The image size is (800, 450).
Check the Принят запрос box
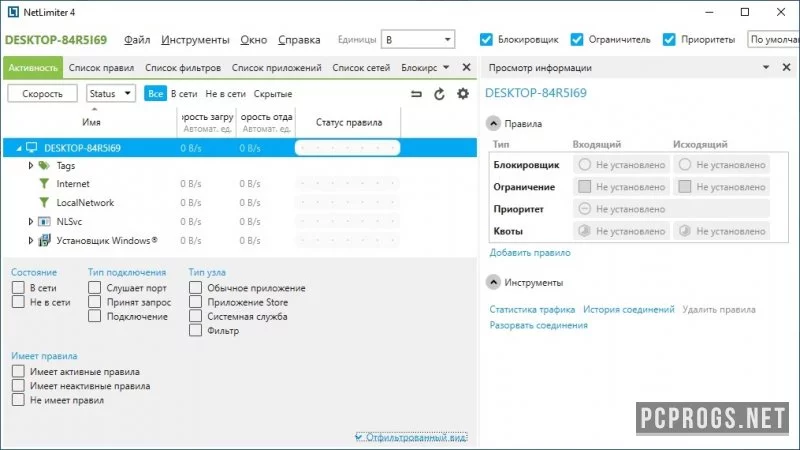pyautogui.click(x=94, y=302)
